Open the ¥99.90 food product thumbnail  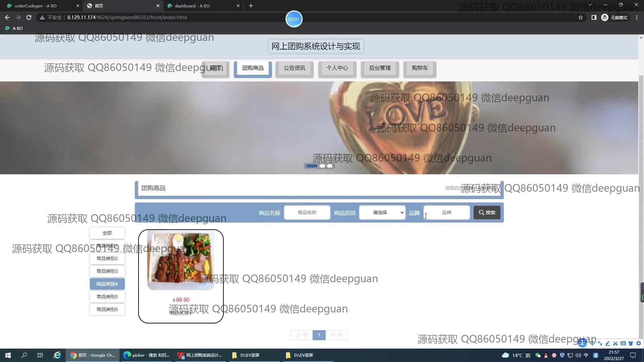click(x=181, y=260)
